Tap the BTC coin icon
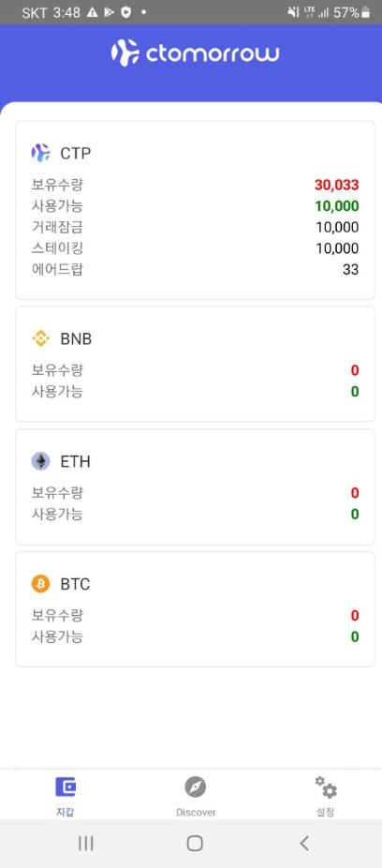Image resolution: width=382 pixels, height=868 pixels. pyautogui.click(x=40, y=584)
